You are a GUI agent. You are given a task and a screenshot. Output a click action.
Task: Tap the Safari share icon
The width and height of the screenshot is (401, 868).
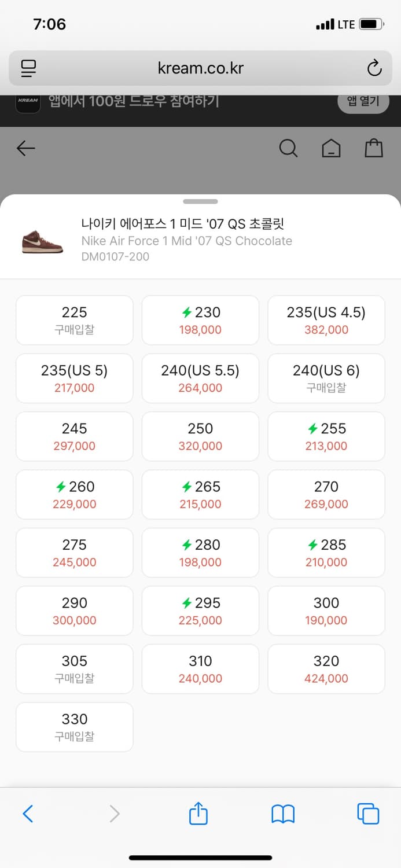[198, 814]
